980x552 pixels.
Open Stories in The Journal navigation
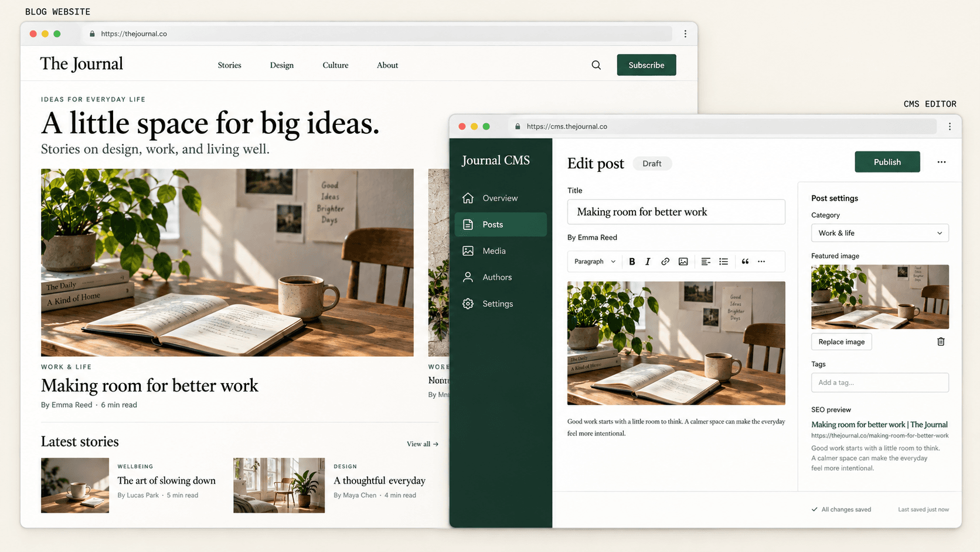[x=230, y=65]
